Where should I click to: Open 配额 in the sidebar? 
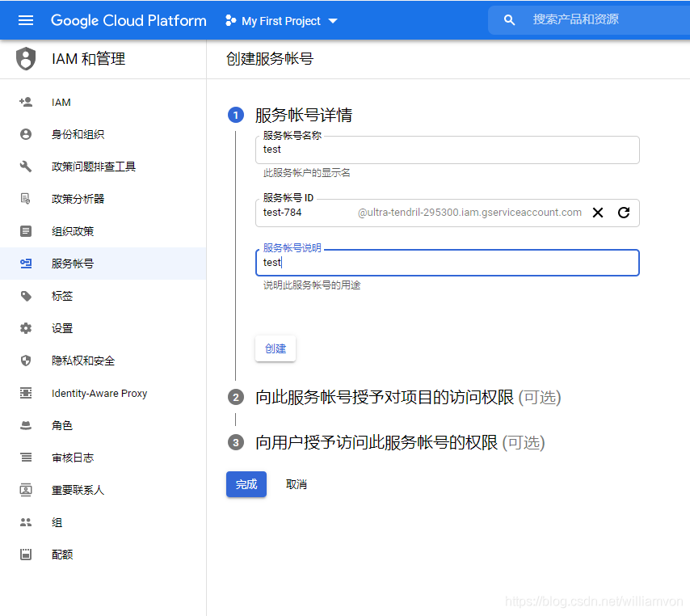point(103,555)
